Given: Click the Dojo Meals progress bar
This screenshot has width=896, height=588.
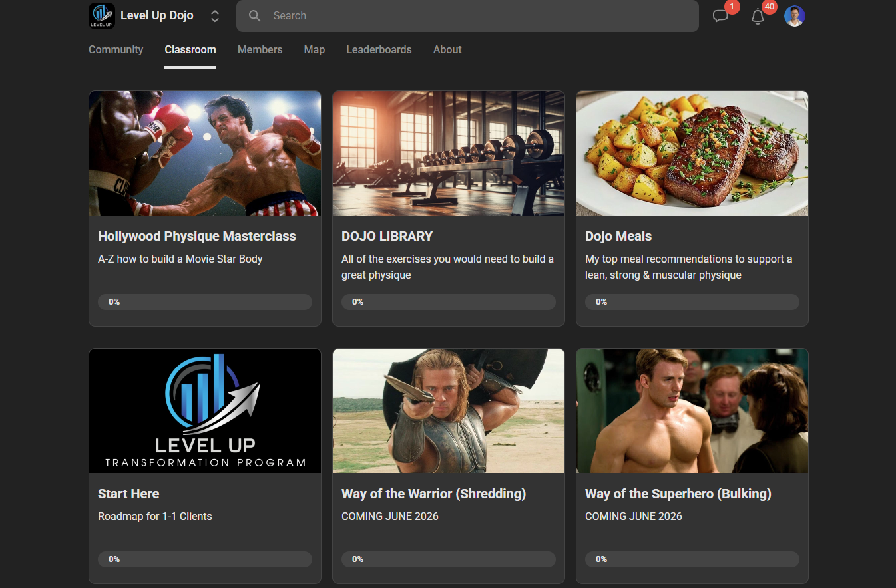Looking at the screenshot, I should pos(692,302).
